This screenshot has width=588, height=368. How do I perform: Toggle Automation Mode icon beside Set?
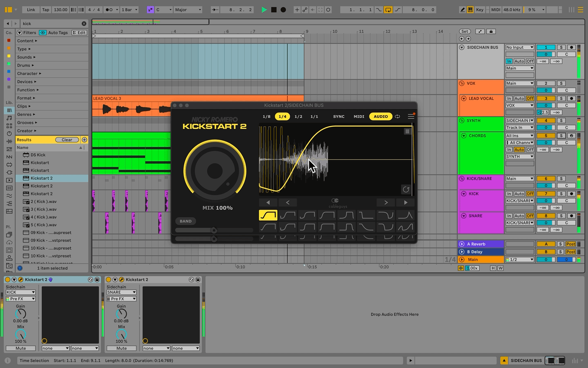click(x=480, y=31)
